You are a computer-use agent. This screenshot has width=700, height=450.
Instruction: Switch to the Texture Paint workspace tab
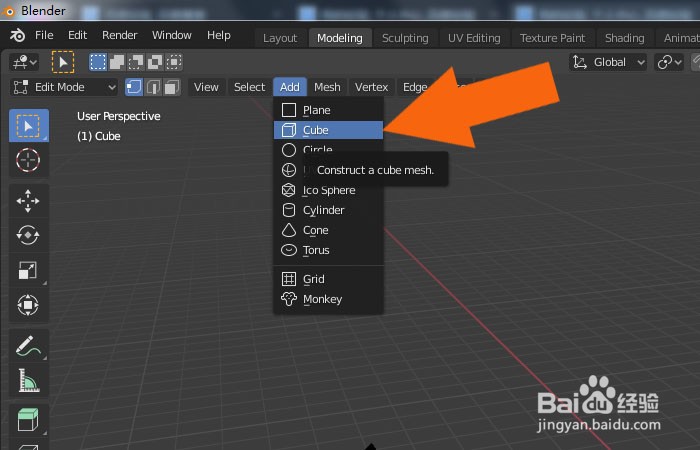pos(552,38)
